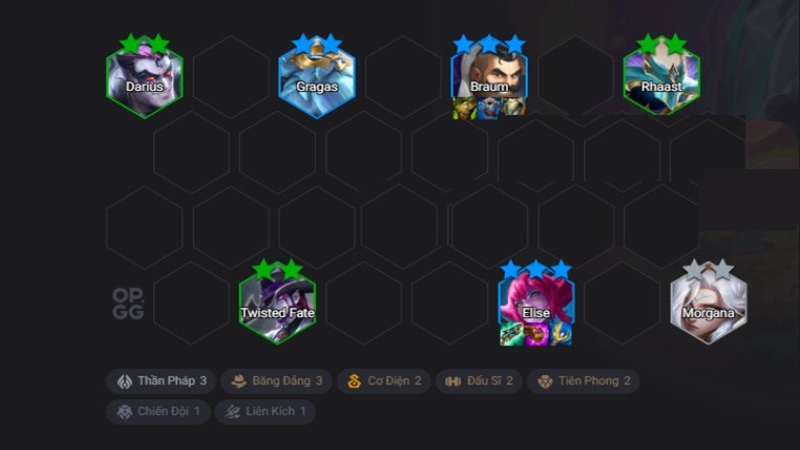800x450 pixels.
Task: Click the Đấu Sĩ 2 trait badge
Action: pyautogui.click(x=479, y=381)
